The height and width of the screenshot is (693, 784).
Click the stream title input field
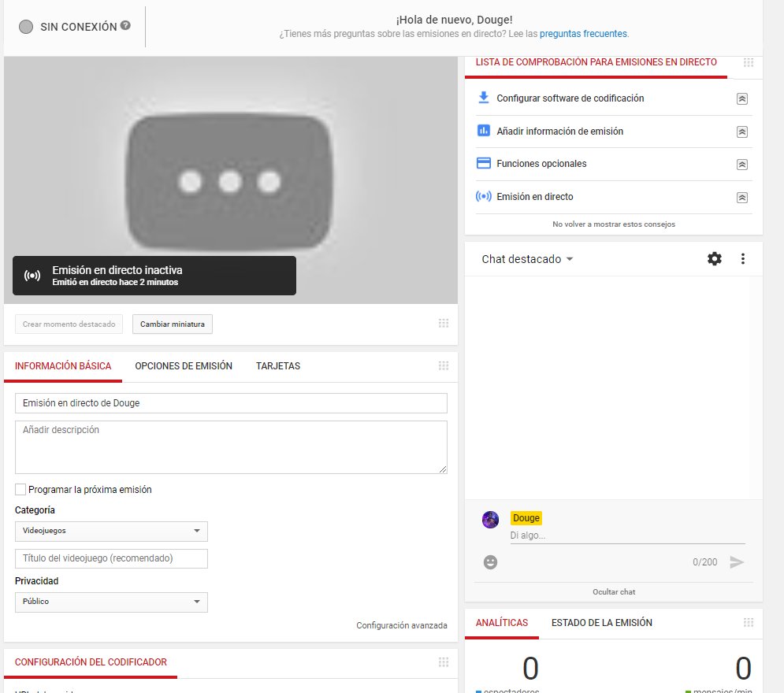(x=231, y=403)
